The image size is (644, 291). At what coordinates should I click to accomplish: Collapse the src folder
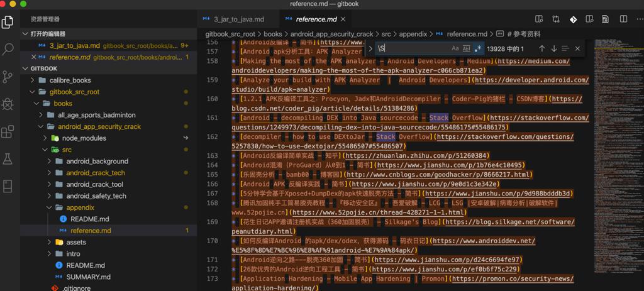point(45,150)
